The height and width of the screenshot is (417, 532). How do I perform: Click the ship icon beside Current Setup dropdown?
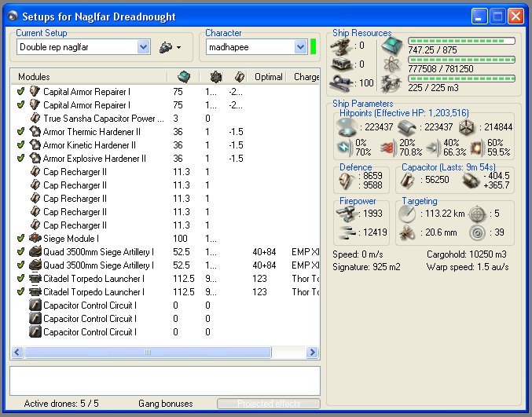[x=164, y=47]
